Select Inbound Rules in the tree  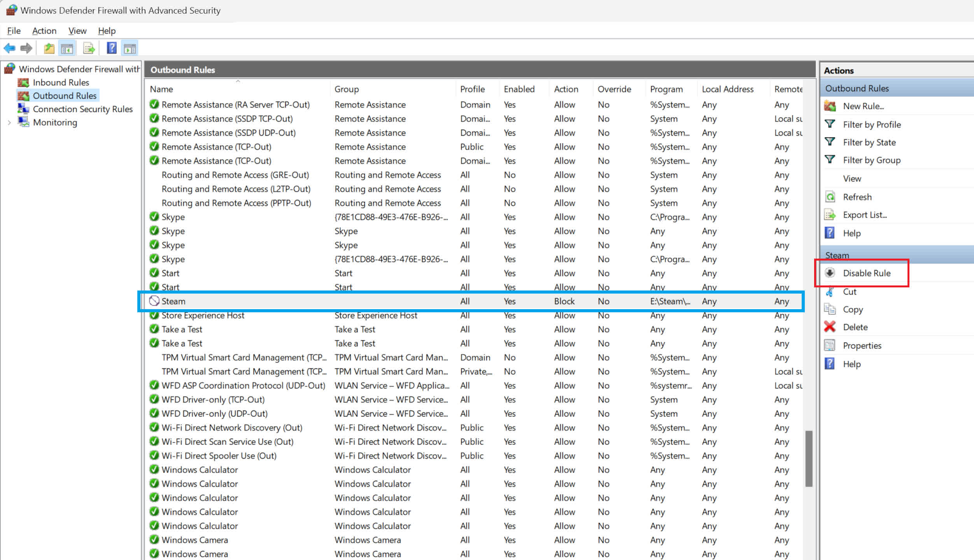(x=61, y=82)
